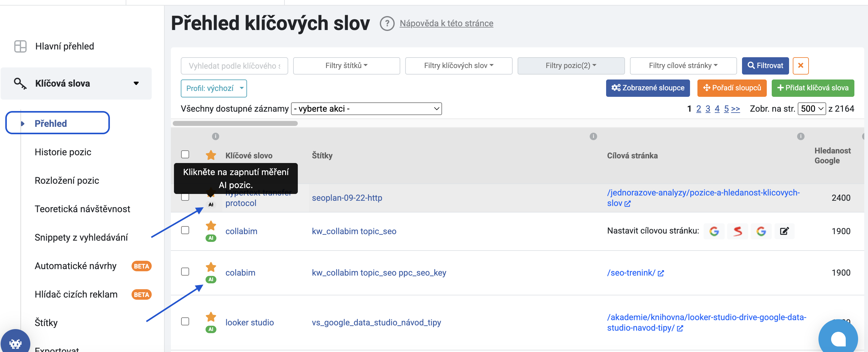Check the hypertext transfer protocol row checkbox
868x352 pixels.
(185, 197)
